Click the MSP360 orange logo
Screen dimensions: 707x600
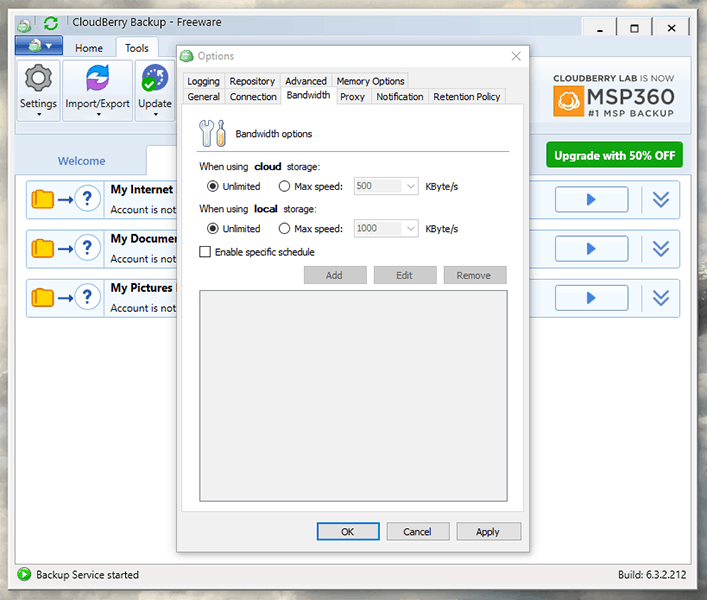click(x=568, y=101)
